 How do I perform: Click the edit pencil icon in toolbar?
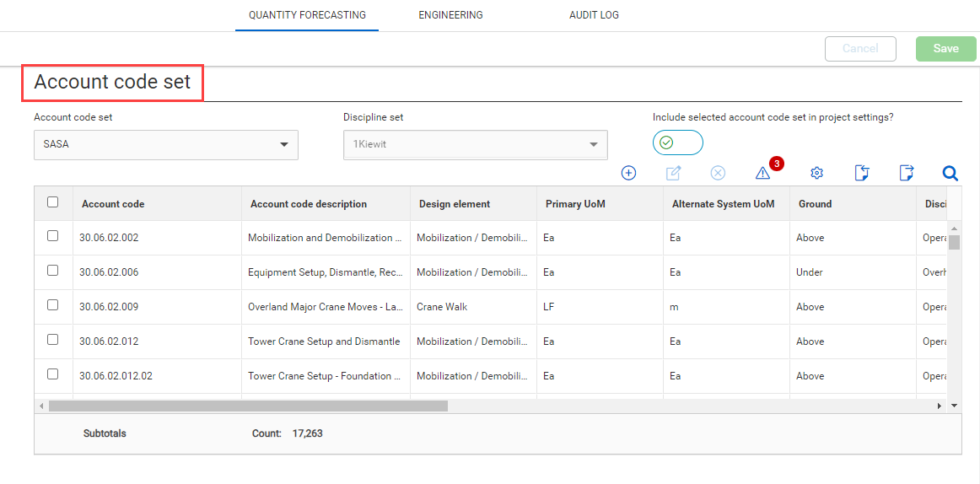[x=674, y=173]
